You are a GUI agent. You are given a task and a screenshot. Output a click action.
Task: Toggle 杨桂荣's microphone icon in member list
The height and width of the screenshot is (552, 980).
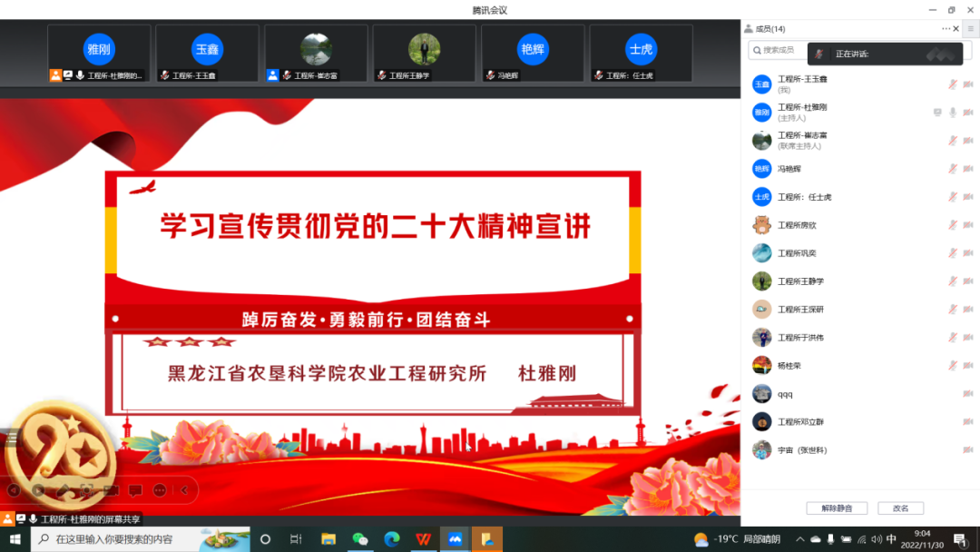pos(953,364)
